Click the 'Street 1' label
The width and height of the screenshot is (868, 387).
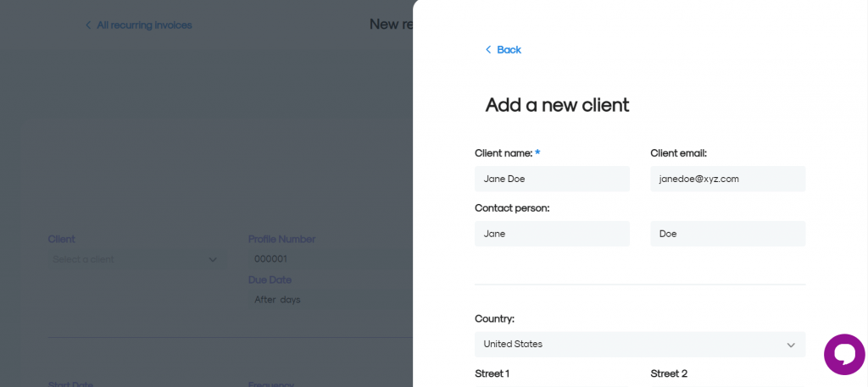pos(492,373)
